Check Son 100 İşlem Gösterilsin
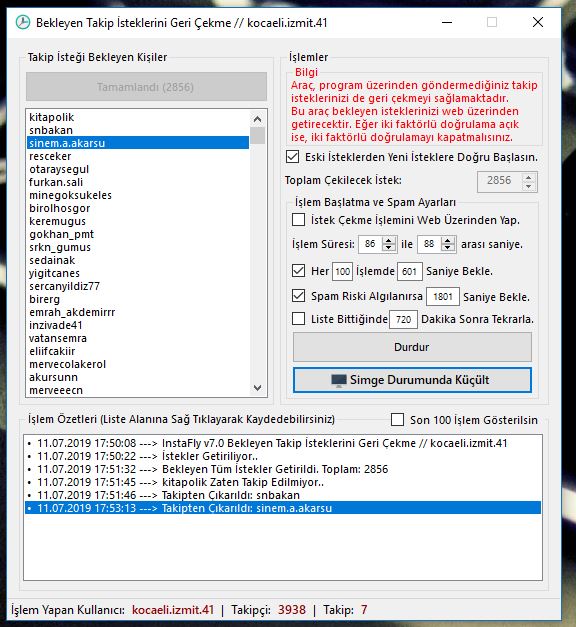Image resolution: width=576 pixels, height=627 pixels. [x=397, y=419]
